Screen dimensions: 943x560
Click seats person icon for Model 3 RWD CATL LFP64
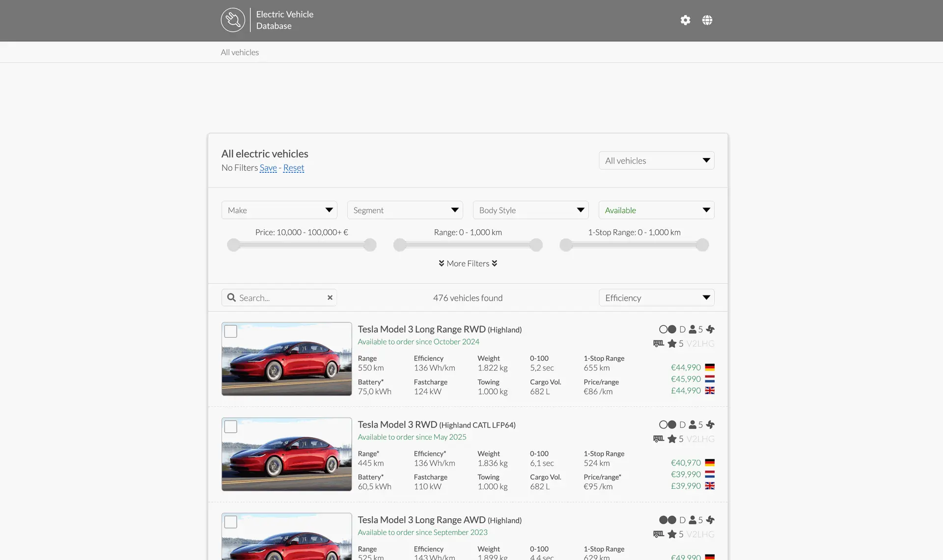coord(693,425)
